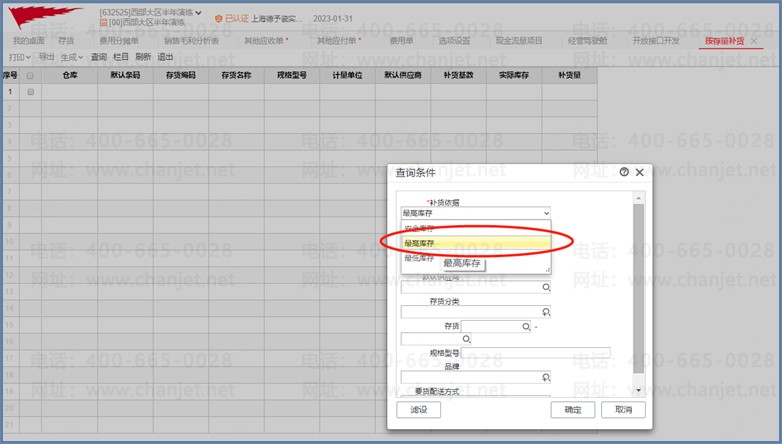This screenshot has width=782, height=444.
Task: Switch to 经营驾驶舱 tab
Action: [587, 41]
